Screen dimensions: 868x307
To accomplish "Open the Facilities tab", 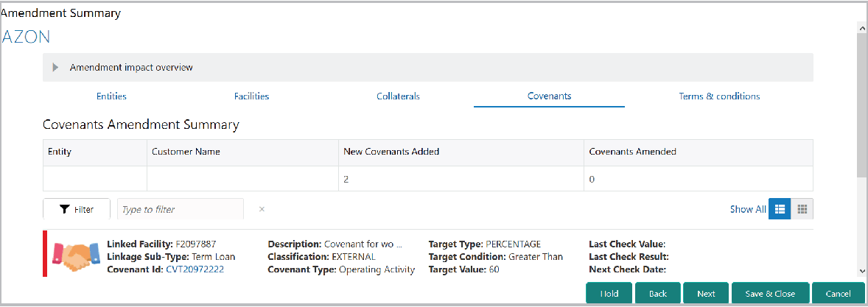I will [x=251, y=96].
